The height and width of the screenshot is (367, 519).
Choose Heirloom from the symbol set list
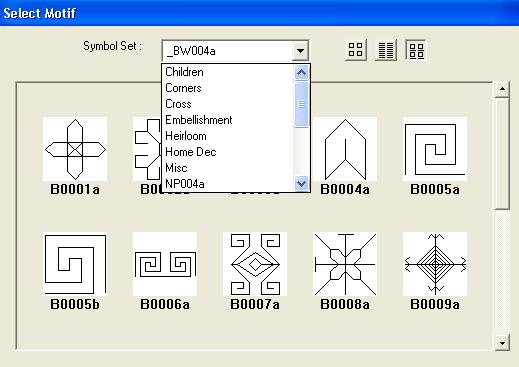tap(227, 136)
